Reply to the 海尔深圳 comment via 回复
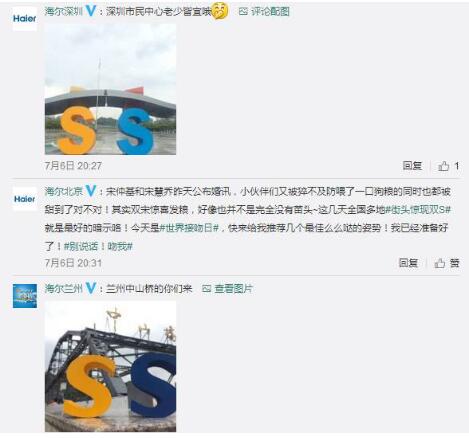Image resolution: width=469 pixels, height=438 pixels. (412, 166)
